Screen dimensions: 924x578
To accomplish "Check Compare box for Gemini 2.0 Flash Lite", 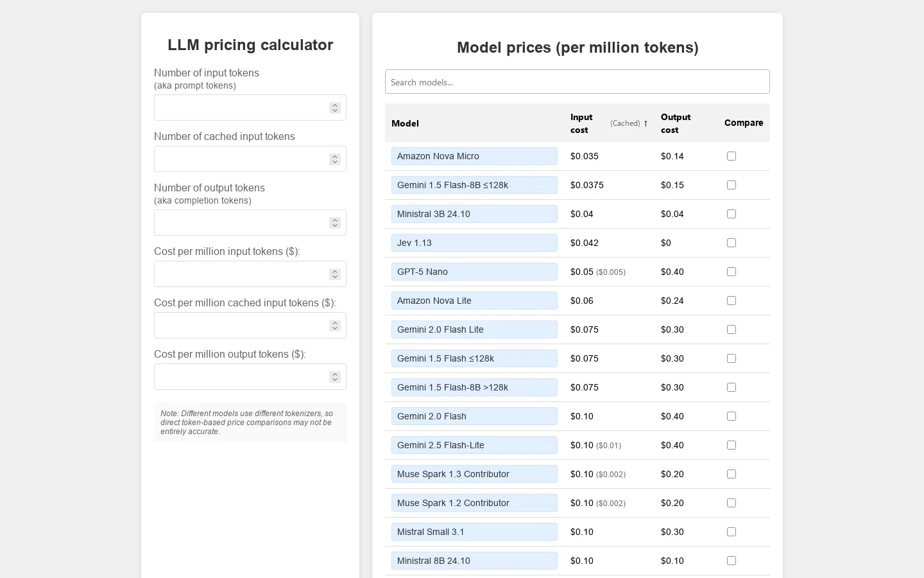I will point(732,329).
